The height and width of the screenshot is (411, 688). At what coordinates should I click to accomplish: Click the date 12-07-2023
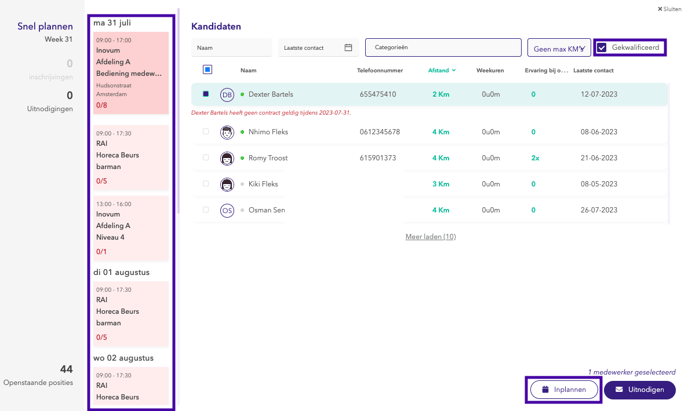tap(599, 94)
